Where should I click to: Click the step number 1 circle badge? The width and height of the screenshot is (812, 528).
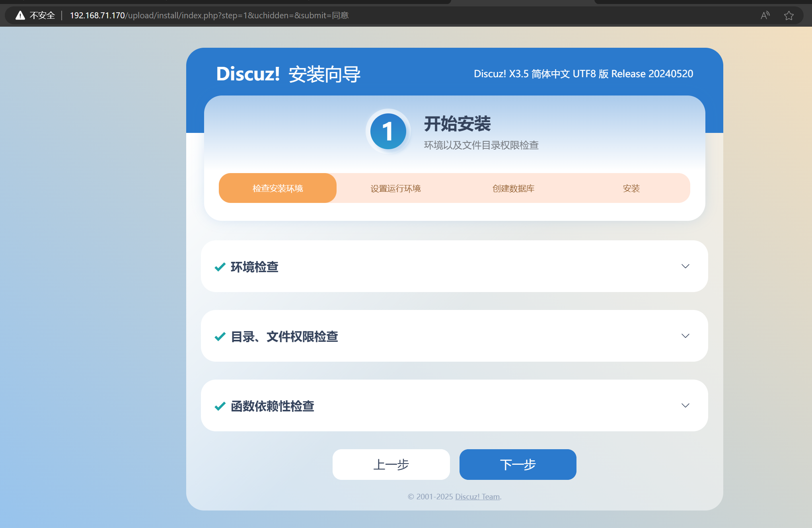coord(388,131)
